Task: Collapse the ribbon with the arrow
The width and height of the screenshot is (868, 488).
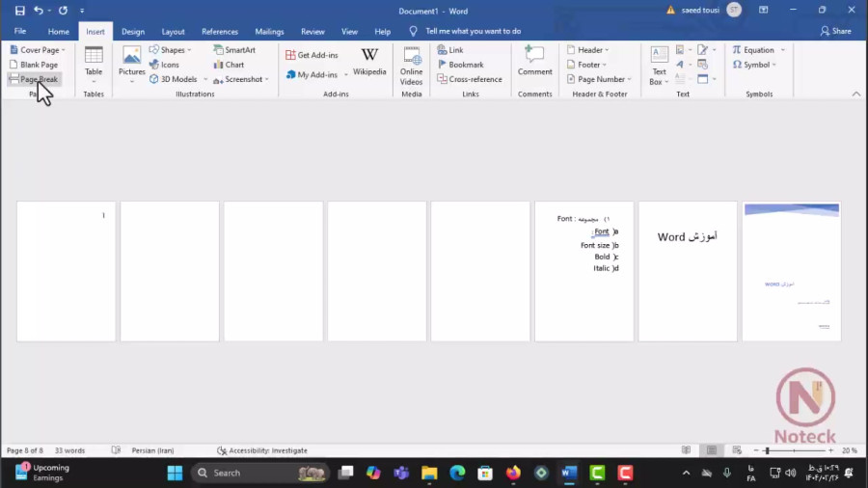Action: click(856, 95)
